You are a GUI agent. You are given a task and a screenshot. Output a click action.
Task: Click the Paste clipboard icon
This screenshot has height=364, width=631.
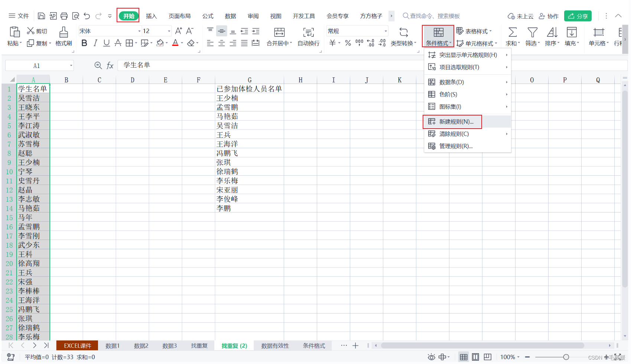(14, 32)
